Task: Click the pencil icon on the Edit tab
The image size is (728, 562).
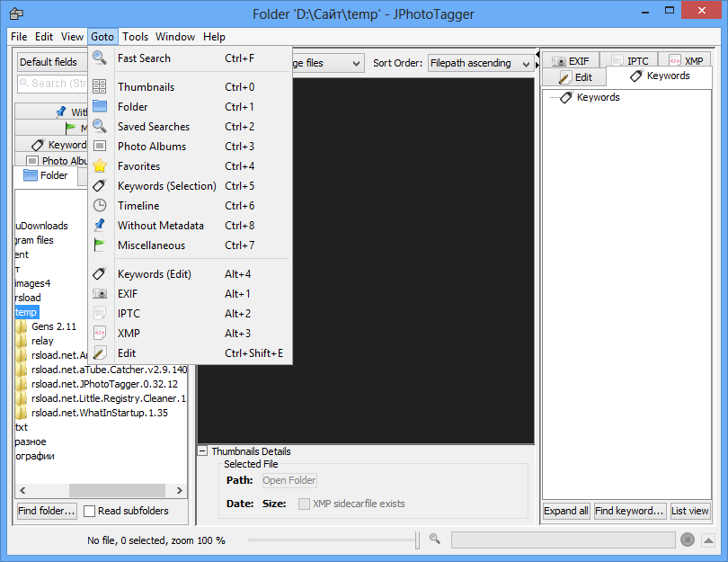Action: pos(563,76)
